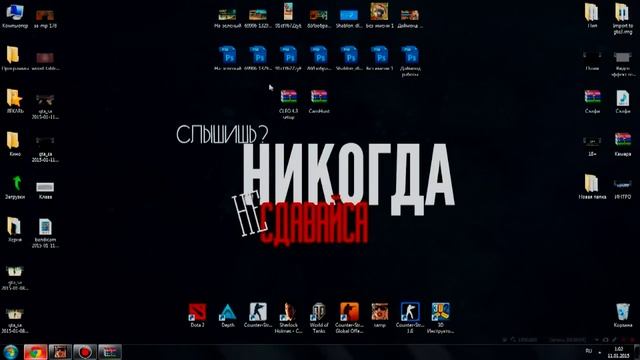The image size is (640, 360).
Task: Select the Скифи archive file
Action: [592, 102]
